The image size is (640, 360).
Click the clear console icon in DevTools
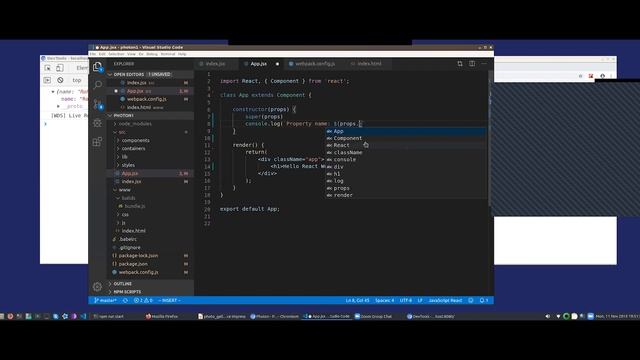[60, 80]
